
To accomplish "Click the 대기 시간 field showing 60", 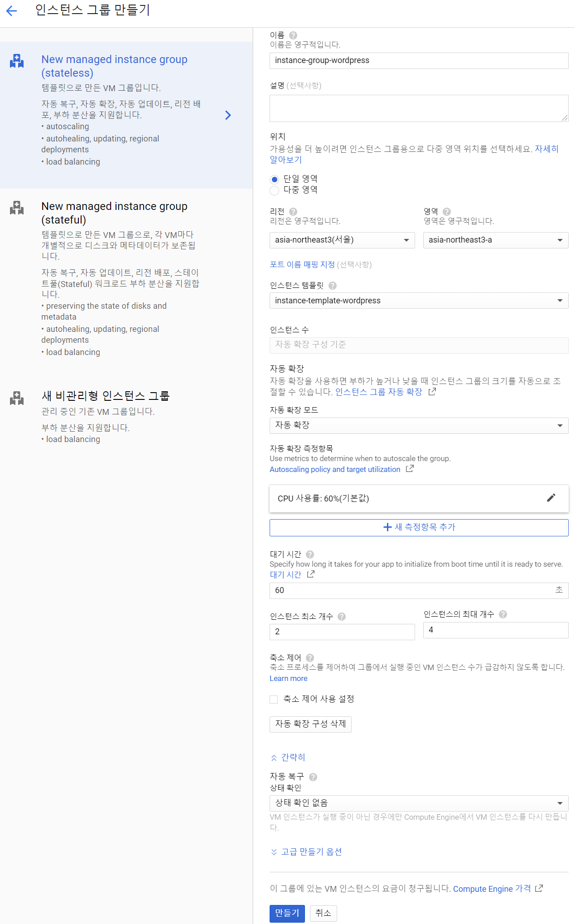I will click(x=419, y=591).
